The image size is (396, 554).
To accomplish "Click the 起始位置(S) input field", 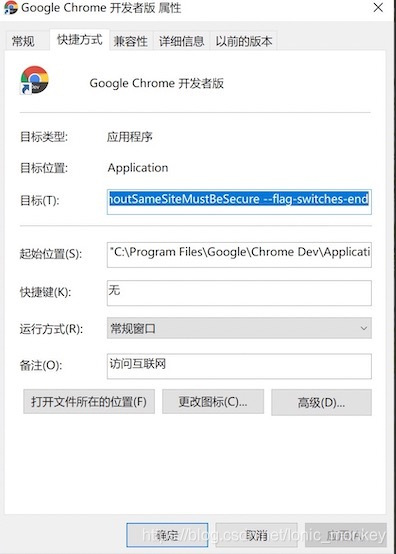I will pyautogui.click(x=239, y=254).
